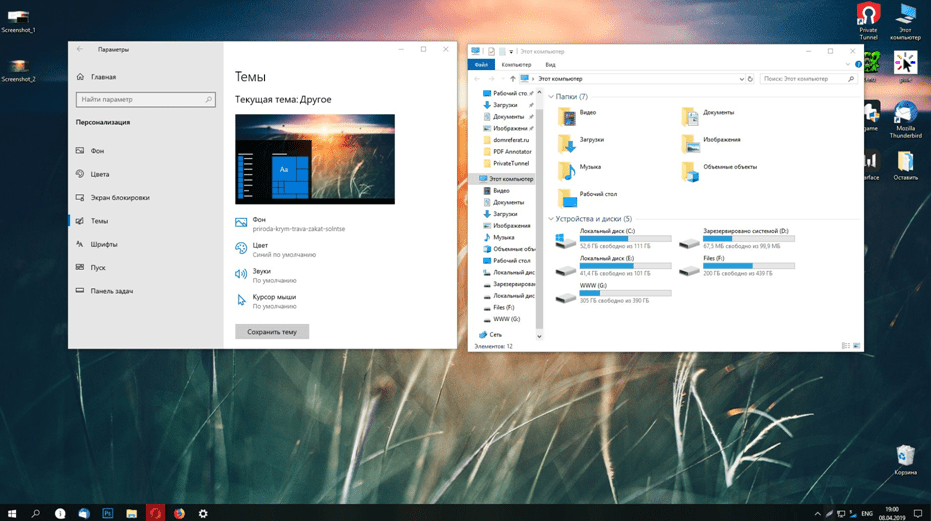Collapse the Устройства и диски group
This screenshot has height=521, width=931.
click(551, 219)
